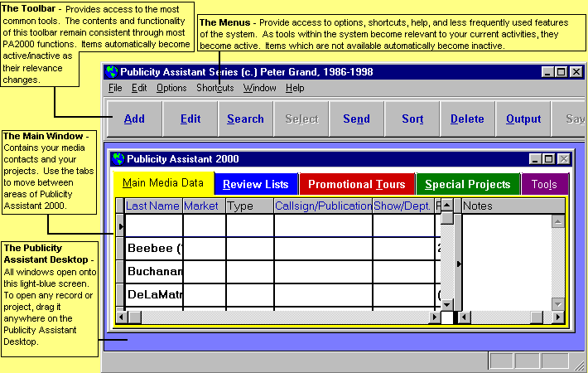Click the Search toolbar button
The image size is (588, 373).
coord(245,119)
